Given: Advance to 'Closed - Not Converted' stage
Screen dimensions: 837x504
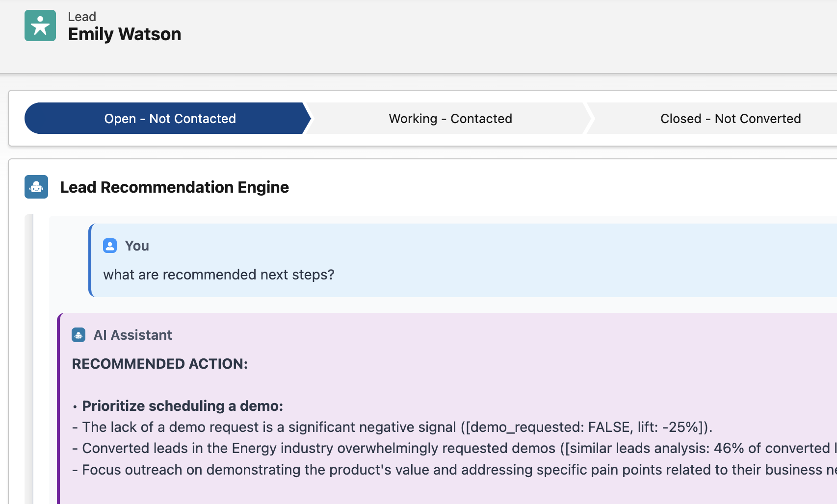Looking at the screenshot, I should [x=730, y=118].
